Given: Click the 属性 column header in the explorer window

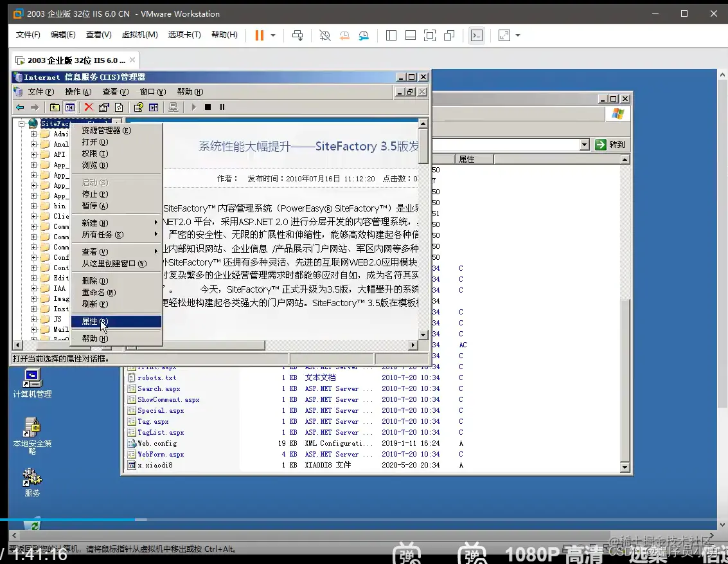Looking at the screenshot, I should [474, 159].
